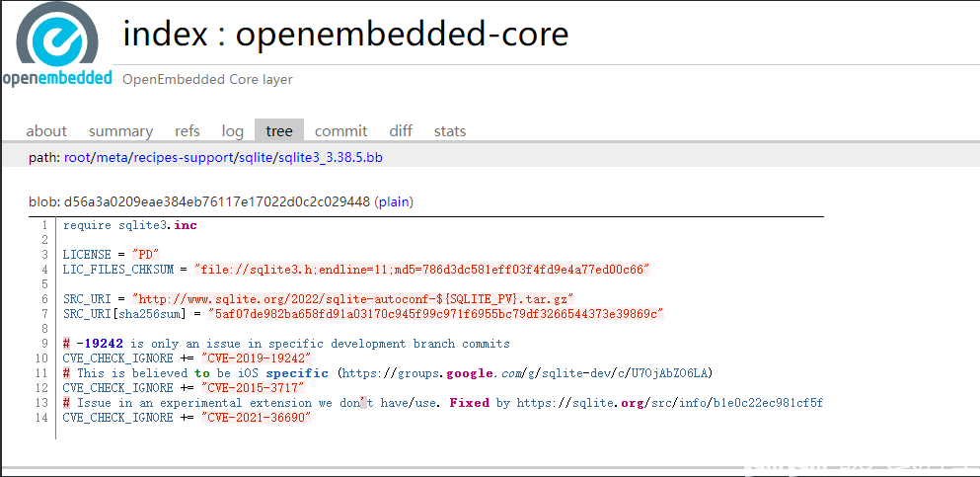Screen dimensions: 980x477
Task: Switch to the summary tab
Action: coord(120,131)
